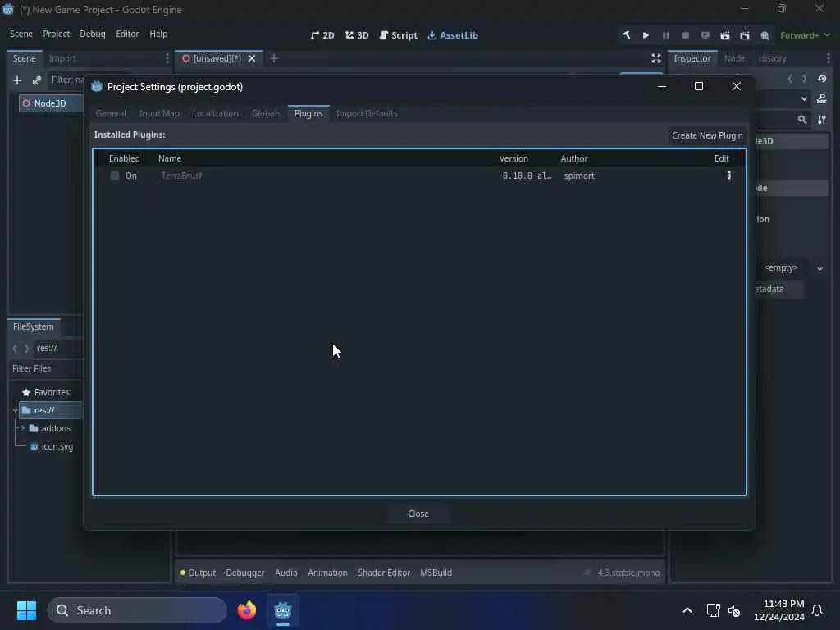Open the AssetLib workspace
The image size is (840, 630).
453,35
